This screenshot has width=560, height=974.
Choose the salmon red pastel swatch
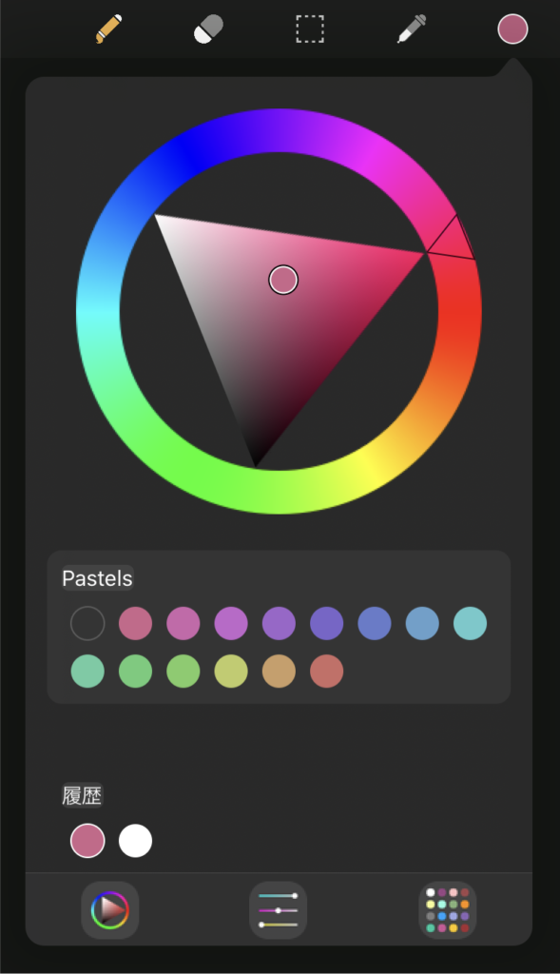pos(326,671)
